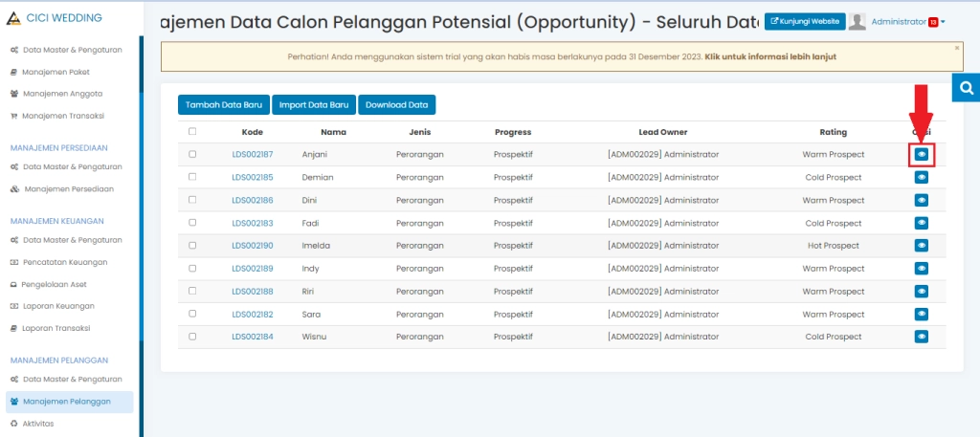Click the eye icon for Anjani row
Viewport: 980px width, 437px height.
pos(921,154)
